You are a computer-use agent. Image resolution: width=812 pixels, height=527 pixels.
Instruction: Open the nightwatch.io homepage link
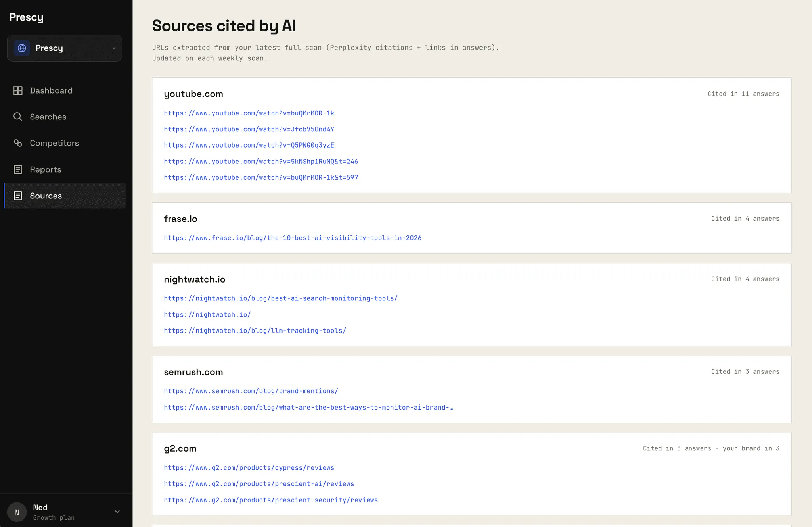point(207,315)
